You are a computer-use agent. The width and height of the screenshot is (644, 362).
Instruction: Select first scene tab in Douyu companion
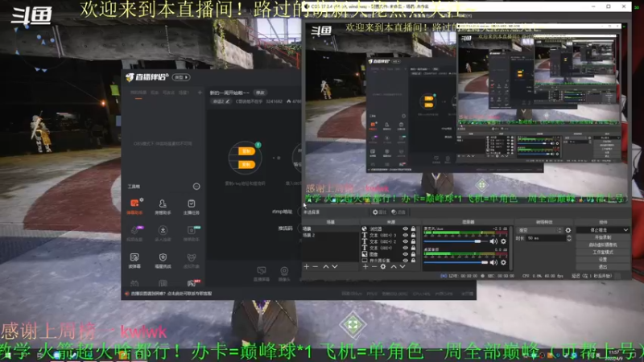click(138, 93)
